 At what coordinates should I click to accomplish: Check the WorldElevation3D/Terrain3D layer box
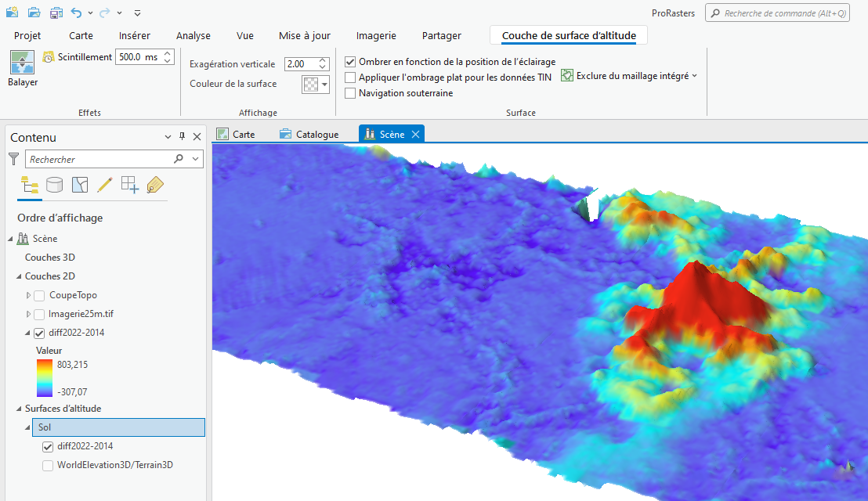pos(48,465)
